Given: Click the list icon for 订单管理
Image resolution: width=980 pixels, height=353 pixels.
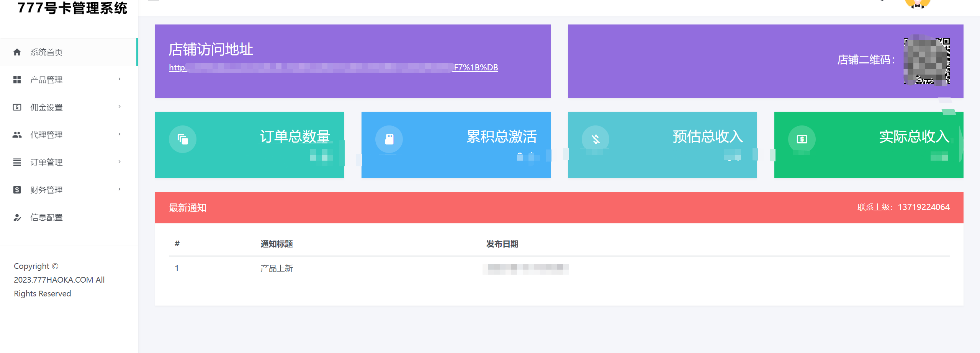Looking at the screenshot, I should coord(17,162).
